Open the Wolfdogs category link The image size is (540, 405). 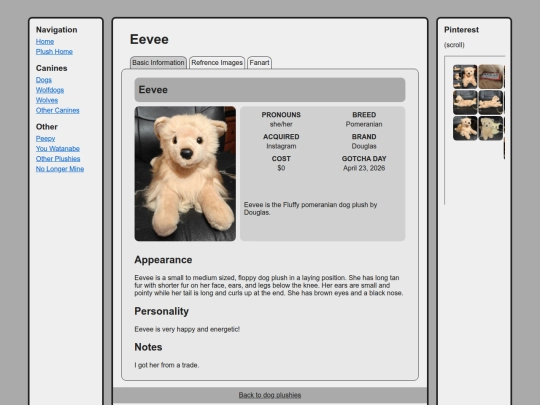point(50,90)
